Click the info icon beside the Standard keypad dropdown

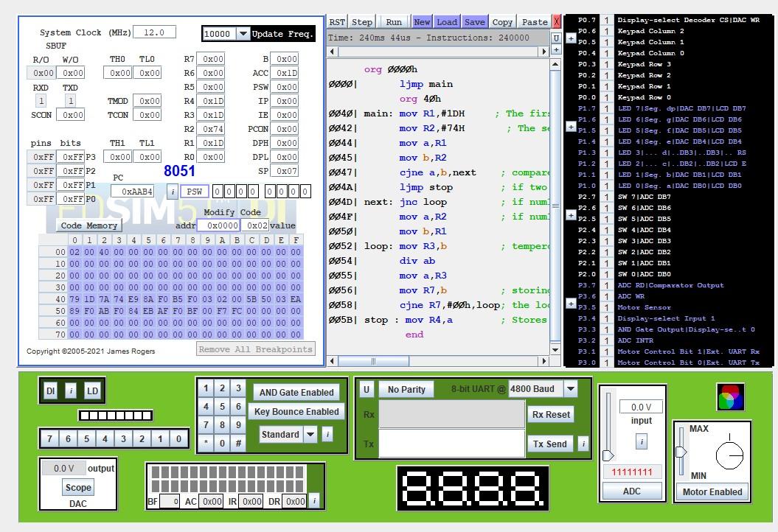coord(326,434)
